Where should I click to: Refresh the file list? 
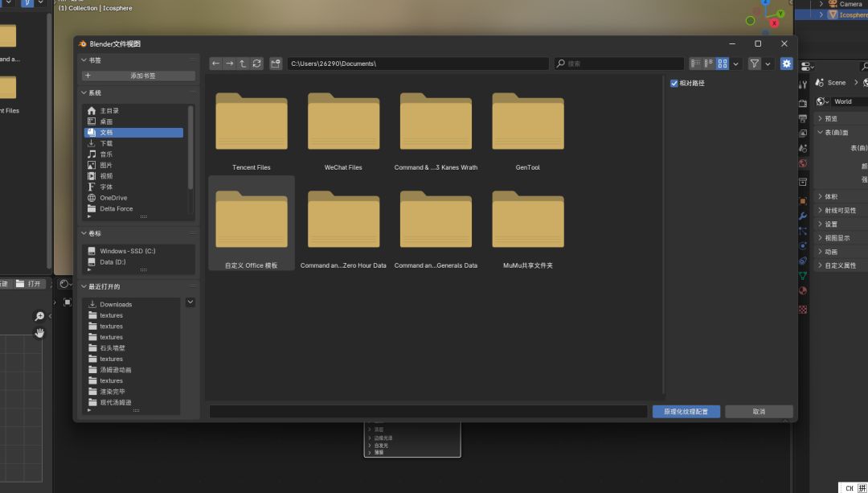tap(256, 64)
